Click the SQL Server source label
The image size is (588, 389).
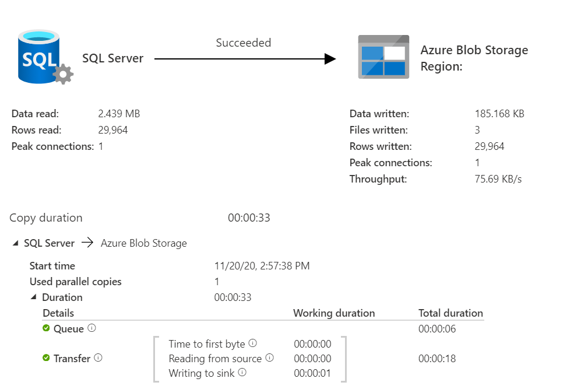113,58
